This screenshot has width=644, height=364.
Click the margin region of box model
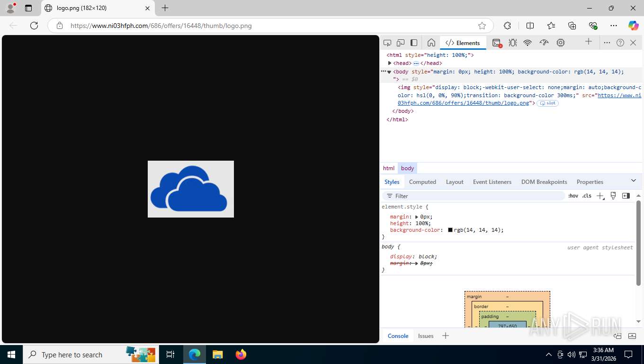coord(474,297)
